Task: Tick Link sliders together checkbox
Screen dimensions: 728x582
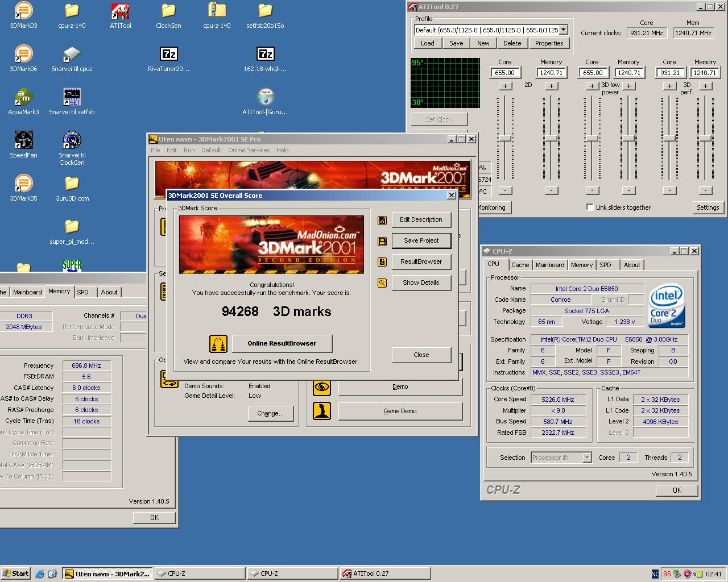Action: coord(590,207)
